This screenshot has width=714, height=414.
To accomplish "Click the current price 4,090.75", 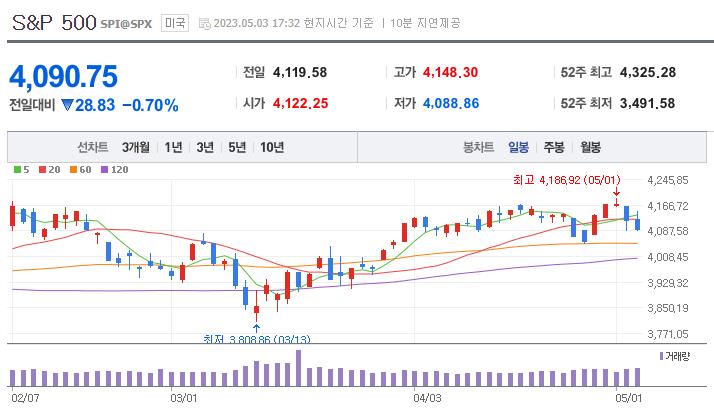I will (x=63, y=76).
